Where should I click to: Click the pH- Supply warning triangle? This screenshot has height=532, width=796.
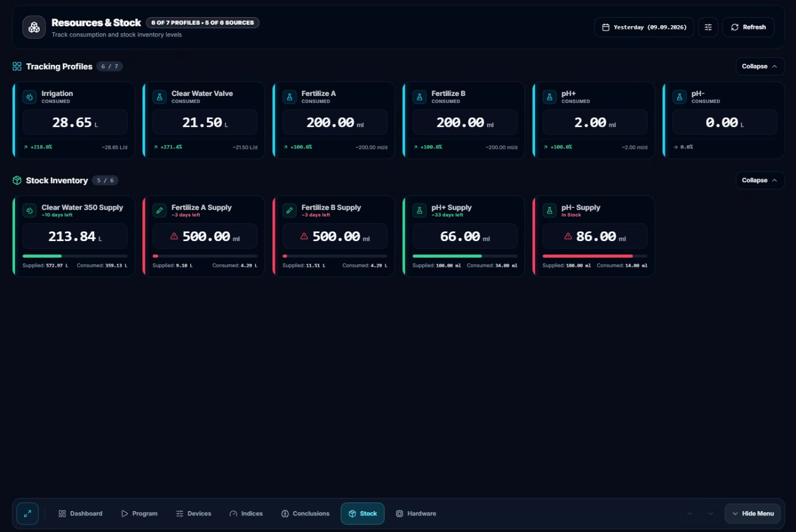tap(568, 236)
